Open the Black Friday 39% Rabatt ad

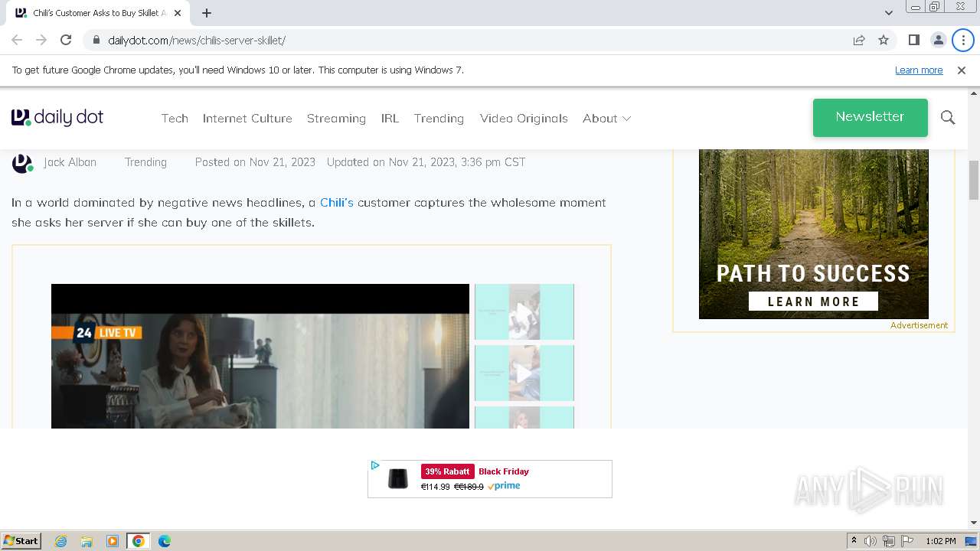490,479
